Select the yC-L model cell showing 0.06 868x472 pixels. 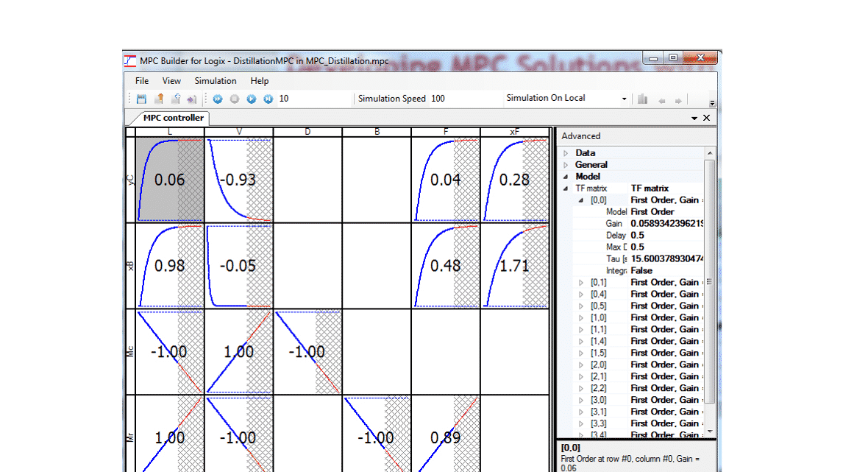click(170, 180)
